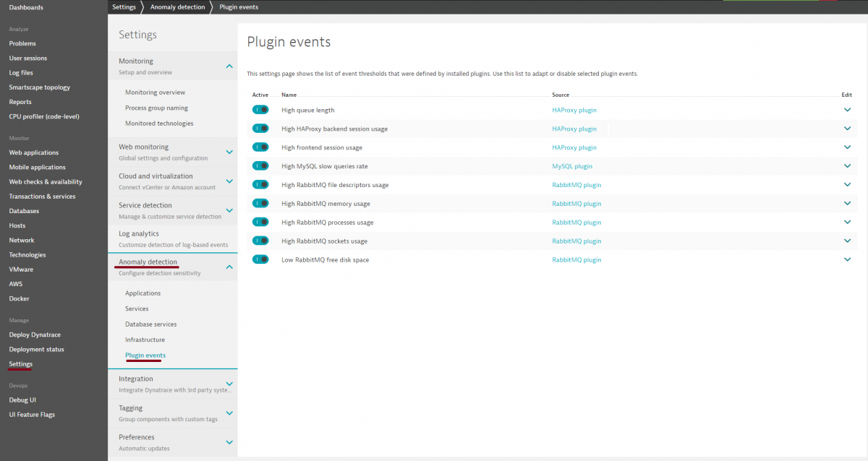This screenshot has height=461, width=868.
Task: Expand the Preferences settings section
Action: (229, 441)
